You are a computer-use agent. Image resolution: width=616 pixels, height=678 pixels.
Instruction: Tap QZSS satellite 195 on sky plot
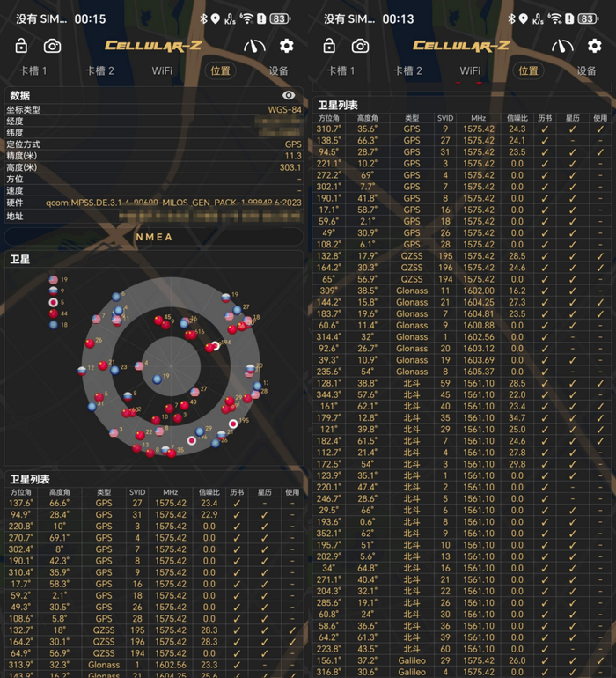tap(233, 424)
